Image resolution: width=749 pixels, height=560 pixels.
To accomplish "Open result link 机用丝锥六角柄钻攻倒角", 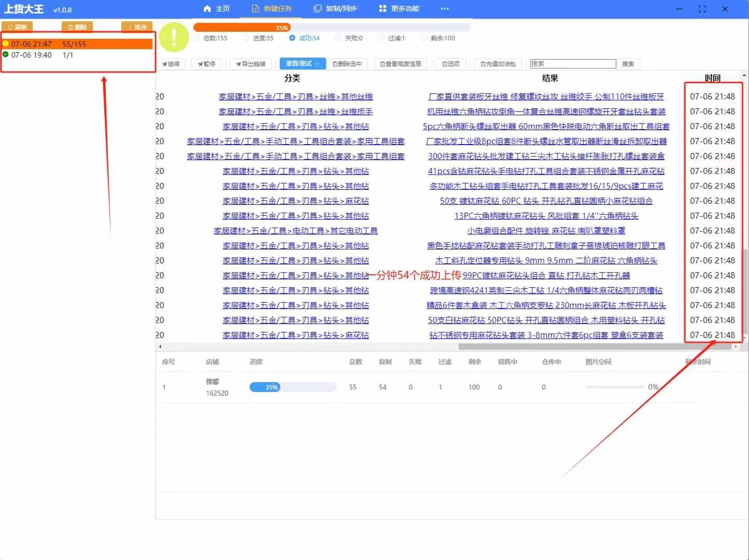I will 546,111.
